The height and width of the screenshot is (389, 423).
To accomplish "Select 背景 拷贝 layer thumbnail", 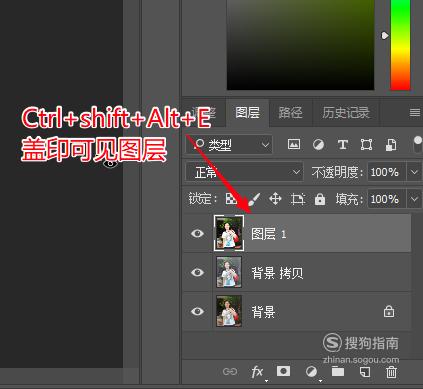I will point(229,272).
